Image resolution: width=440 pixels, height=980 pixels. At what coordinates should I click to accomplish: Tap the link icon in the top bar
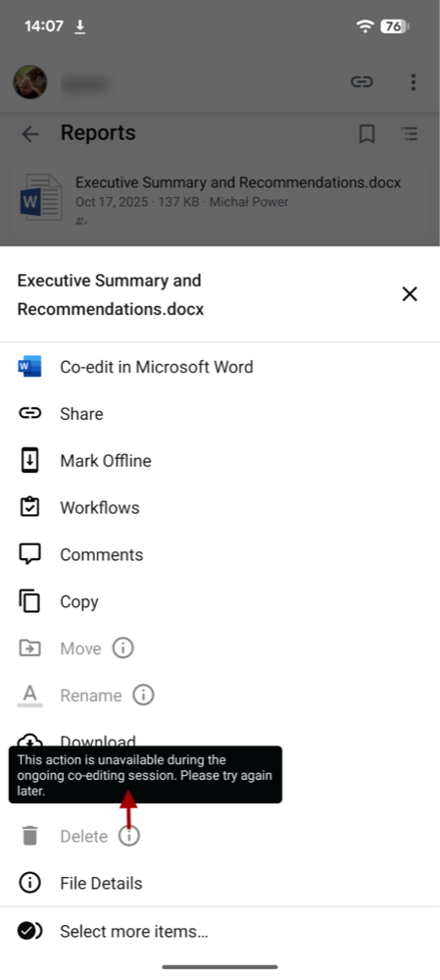click(362, 81)
